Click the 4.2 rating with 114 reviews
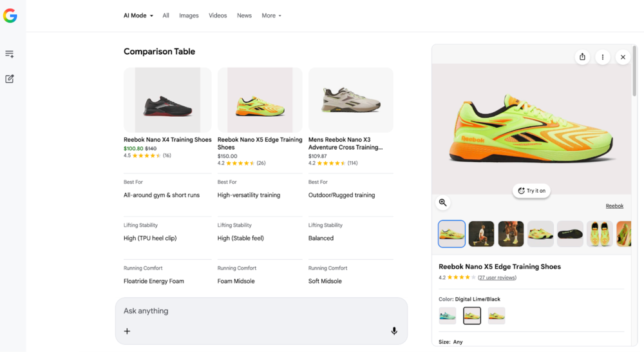Screen dimensions: 644x352 coord(333,163)
